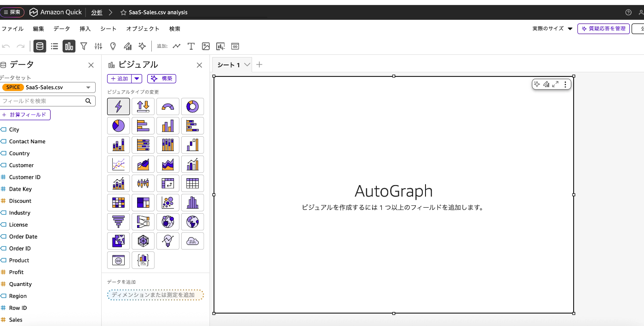Select the Sankey diagram visual type
This screenshot has height=326, width=644.
tap(143, 222)
